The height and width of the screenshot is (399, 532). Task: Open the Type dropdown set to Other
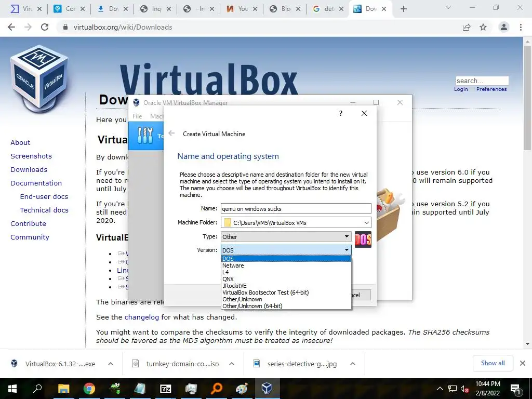point(286,236)
